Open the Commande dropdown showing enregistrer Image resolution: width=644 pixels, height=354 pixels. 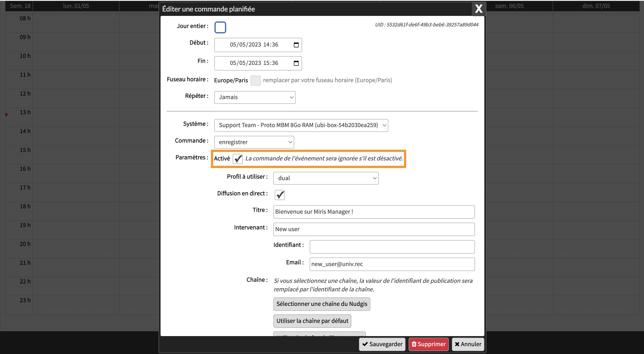coord(254,142)
